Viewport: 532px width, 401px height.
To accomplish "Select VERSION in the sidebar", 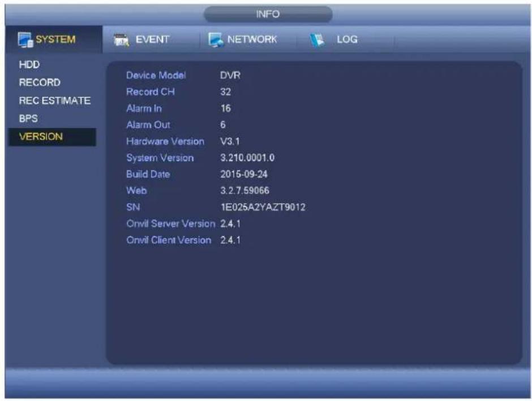I will click(52, 137).
